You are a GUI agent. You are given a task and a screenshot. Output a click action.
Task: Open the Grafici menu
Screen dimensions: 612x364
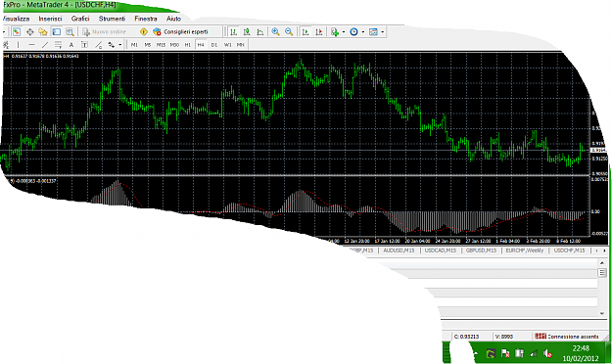[x=80, y=19]
